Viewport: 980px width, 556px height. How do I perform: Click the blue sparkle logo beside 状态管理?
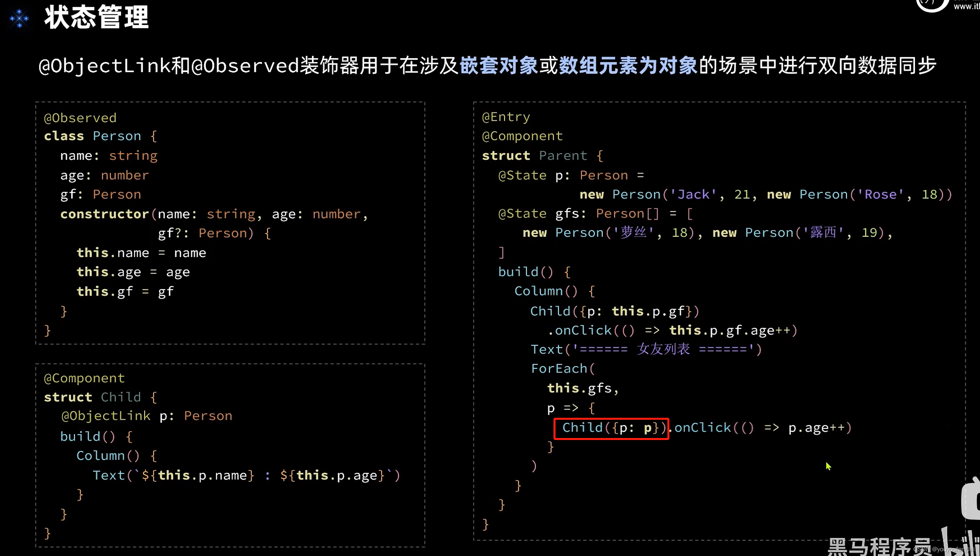19,19
